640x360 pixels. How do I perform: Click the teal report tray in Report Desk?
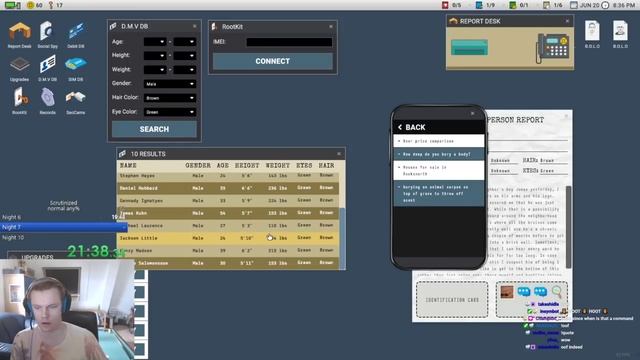(x=469, y=47)
